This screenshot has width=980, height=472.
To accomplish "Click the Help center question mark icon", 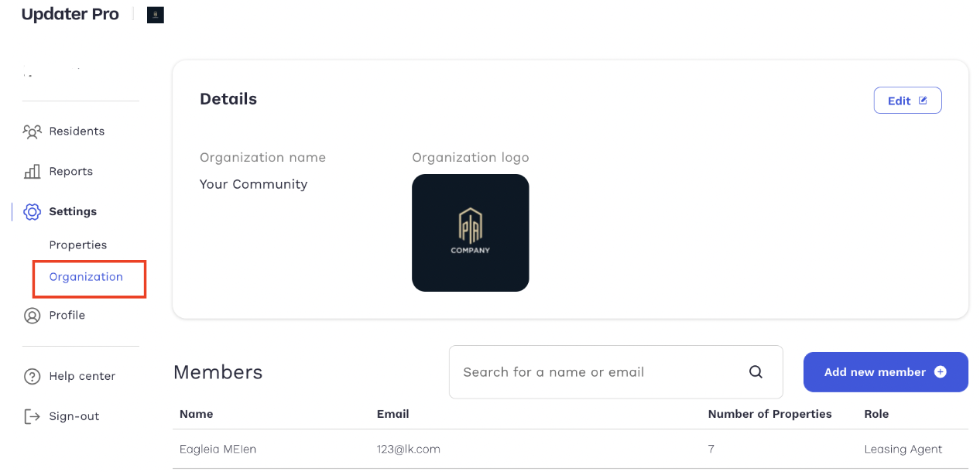I will point(32,377).
